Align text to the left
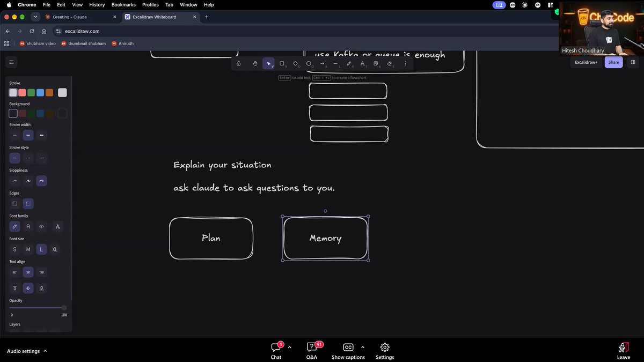This screenshot has height=362, width=644. pos(14,272)
